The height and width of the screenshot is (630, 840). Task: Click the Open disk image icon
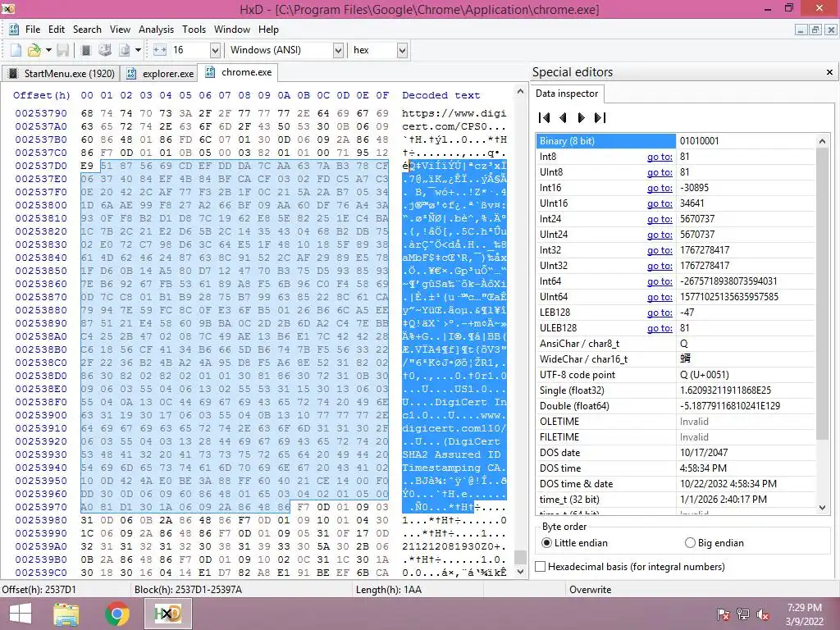[x=125, y=50]
